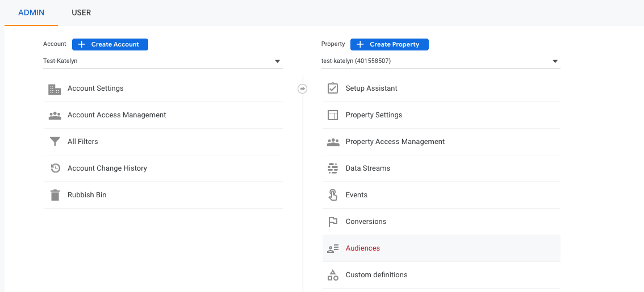Click the Audiences person-list icon

coord(333,248)
